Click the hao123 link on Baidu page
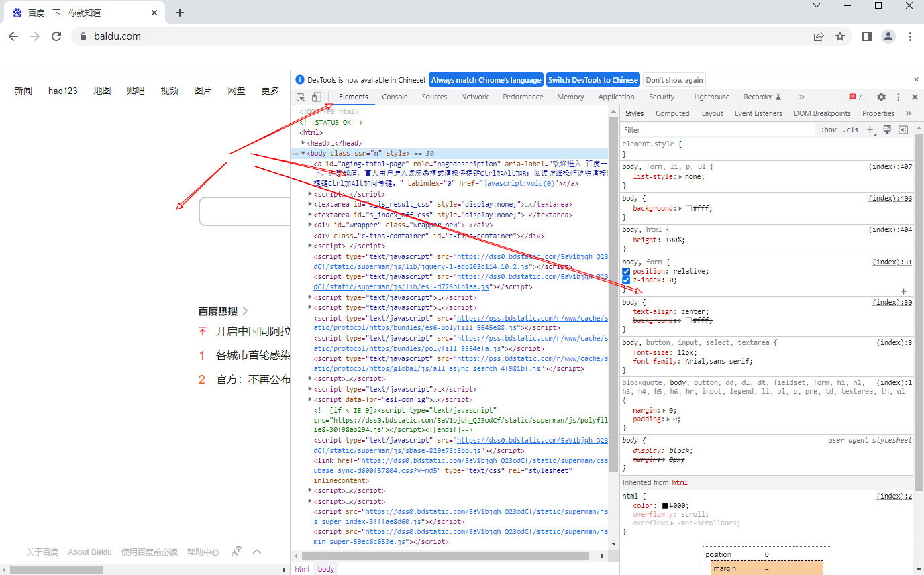Viewport: 924px width, 575px height. (63, 91)
